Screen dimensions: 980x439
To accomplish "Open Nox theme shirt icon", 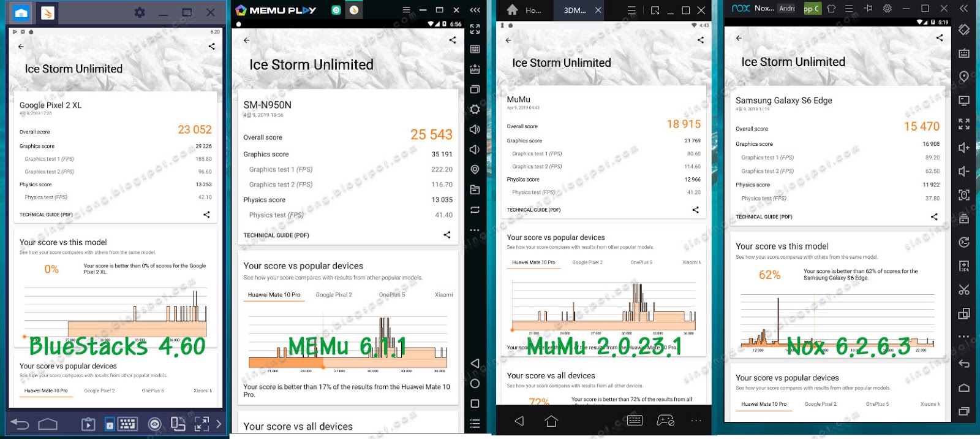I will tap(831, 9).
